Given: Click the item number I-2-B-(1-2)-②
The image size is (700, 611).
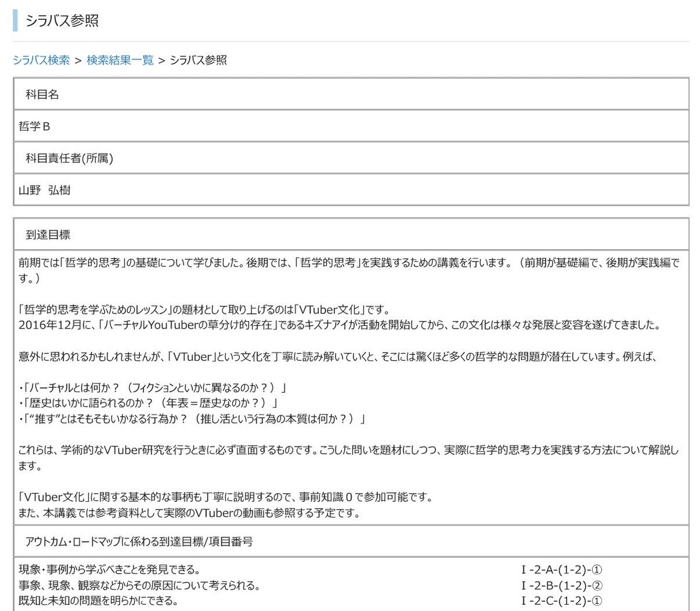Looking at the screenshot, I should click(562, 585).
